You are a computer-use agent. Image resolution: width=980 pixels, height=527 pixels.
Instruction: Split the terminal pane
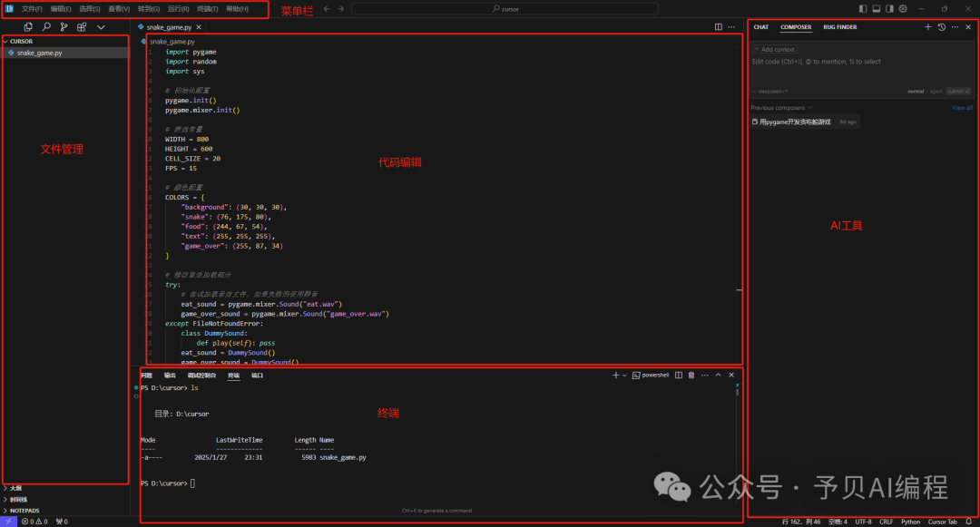(678, 376)
